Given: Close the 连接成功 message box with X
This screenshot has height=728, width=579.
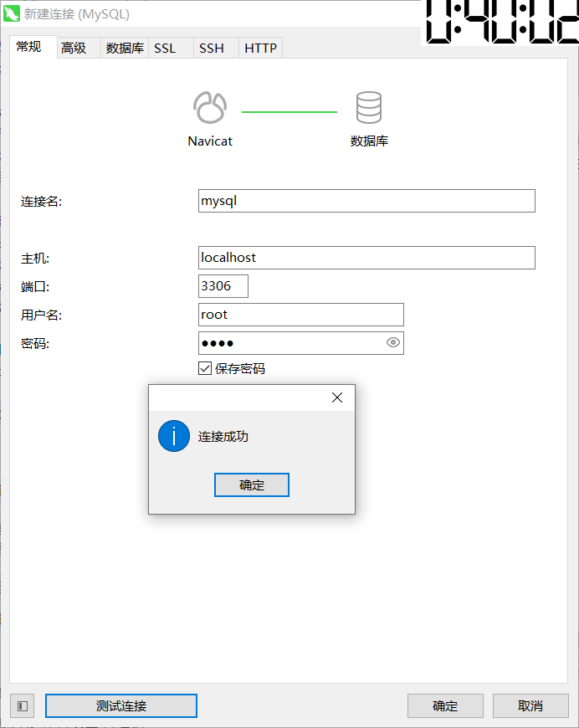Looking at the screenshot, I should (337, 397).
